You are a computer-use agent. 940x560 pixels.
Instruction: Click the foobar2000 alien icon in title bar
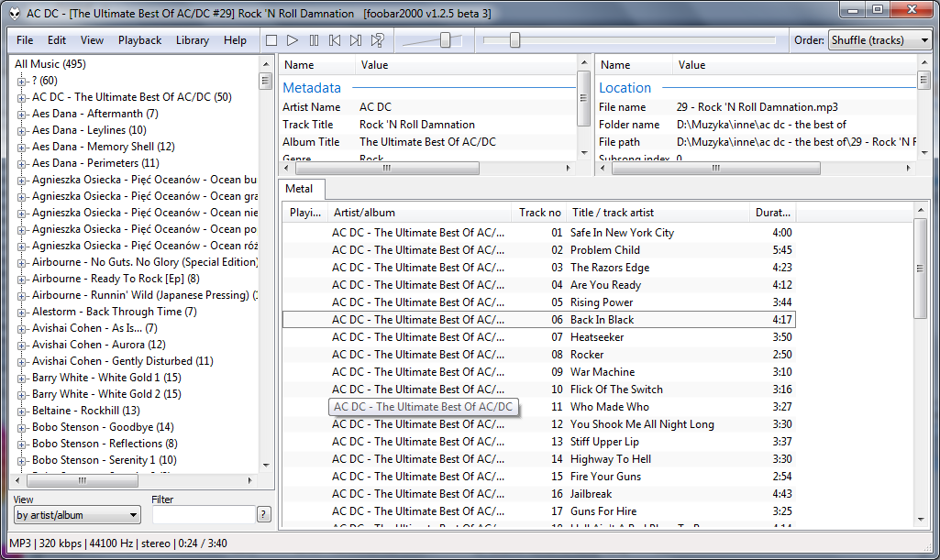[15, 13]
